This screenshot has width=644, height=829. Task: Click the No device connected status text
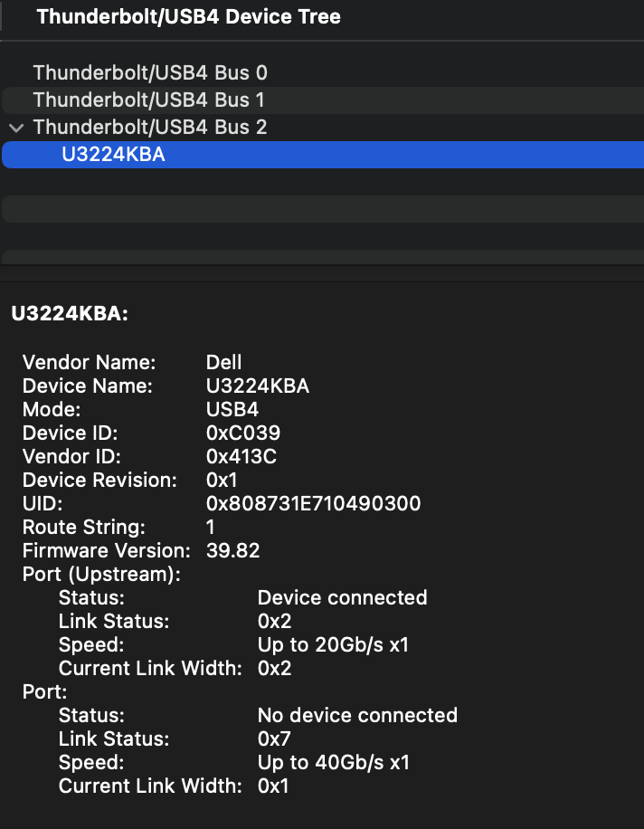click(357, 715)
